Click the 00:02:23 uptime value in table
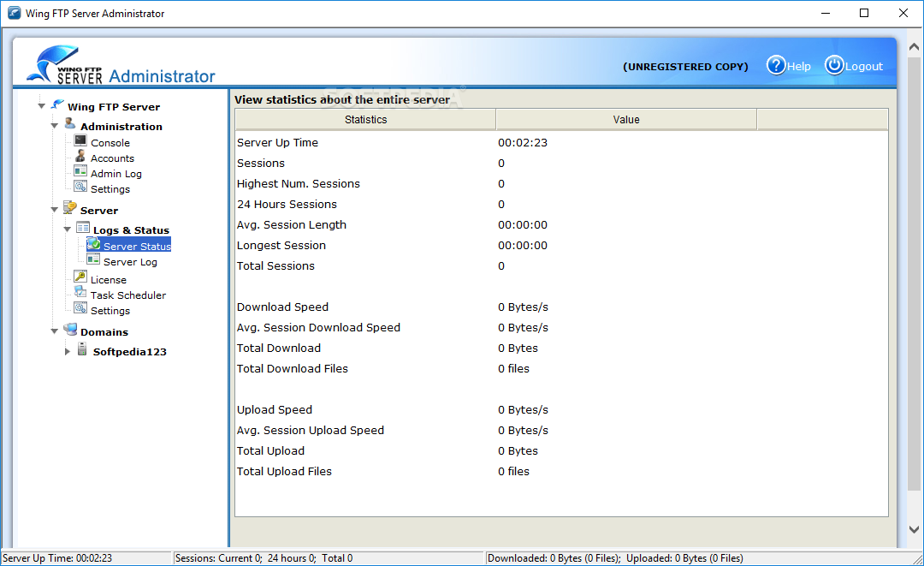Screen dimensions: 924x566 [523, 143]
